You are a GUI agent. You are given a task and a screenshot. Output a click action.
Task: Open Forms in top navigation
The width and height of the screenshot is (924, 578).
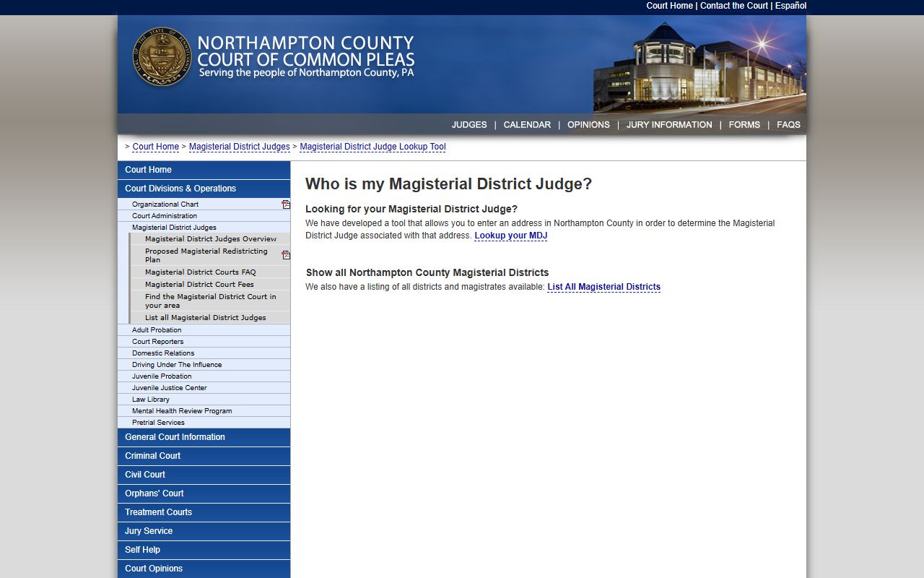[x=744, y=125]
